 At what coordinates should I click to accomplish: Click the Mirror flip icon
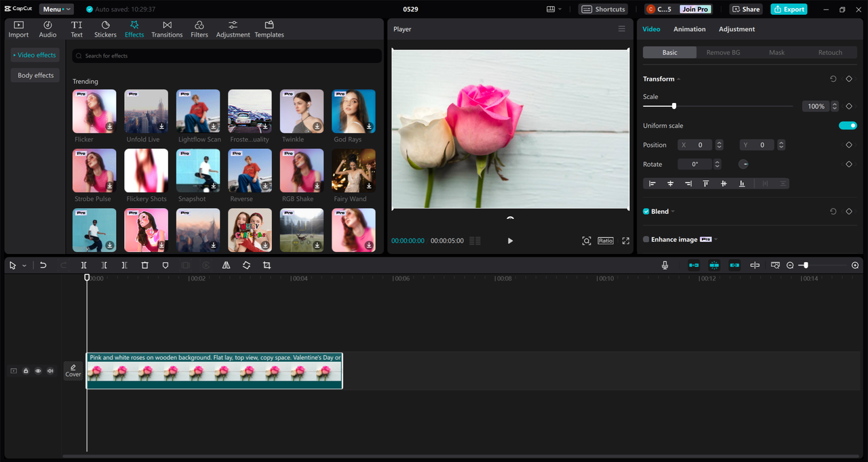[x=226, y=266]
